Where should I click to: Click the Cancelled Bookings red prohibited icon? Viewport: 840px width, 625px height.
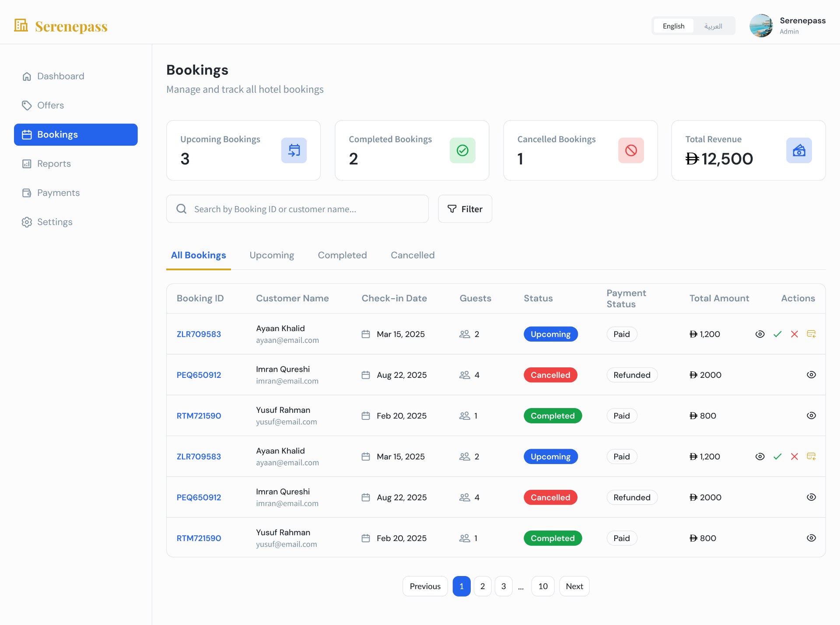tap(631, 150)
